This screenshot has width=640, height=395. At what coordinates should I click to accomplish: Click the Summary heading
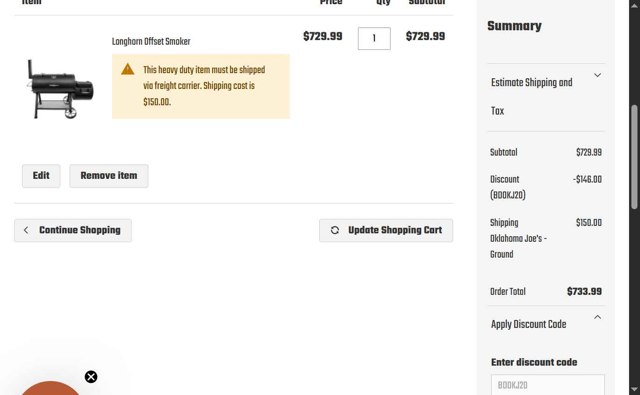[x=514, y=26]
